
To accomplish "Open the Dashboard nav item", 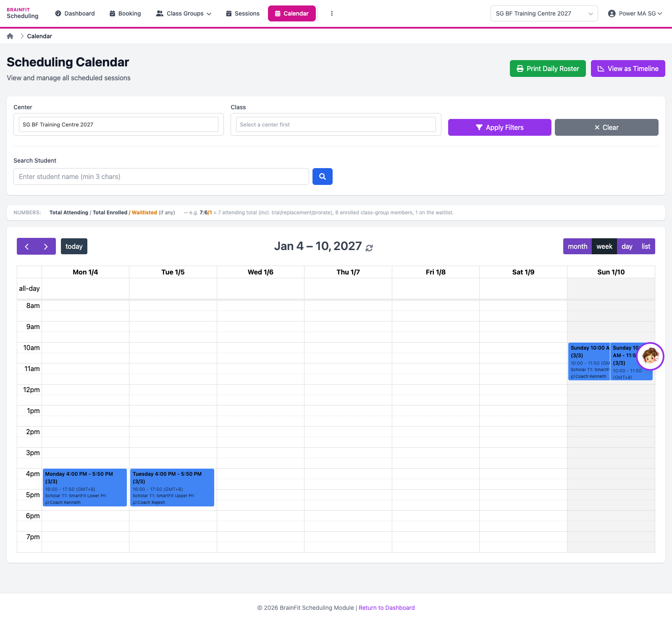I will pos(75,13).
